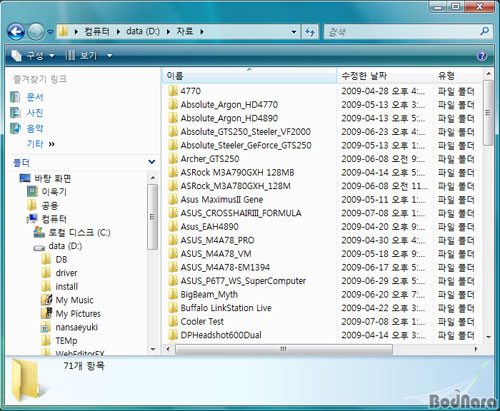The image size is (500, 411).
Task: Click the TEMp folder icon in tree
Action: 46,341
